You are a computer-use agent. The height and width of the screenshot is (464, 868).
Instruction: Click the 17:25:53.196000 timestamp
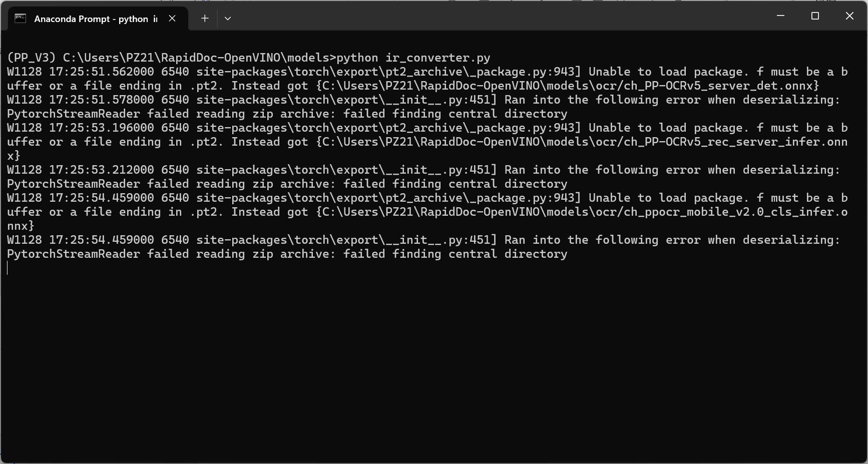[101, 128]
